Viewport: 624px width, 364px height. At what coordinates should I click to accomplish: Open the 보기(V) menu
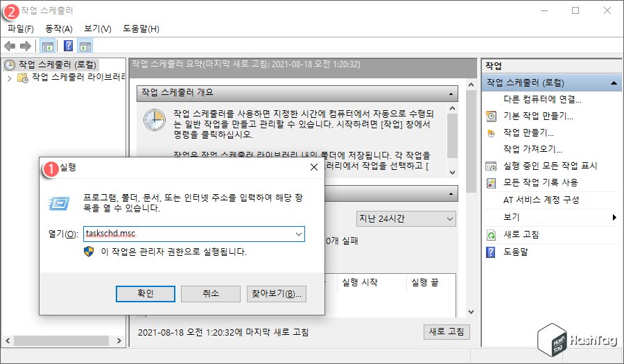point(98,28)
